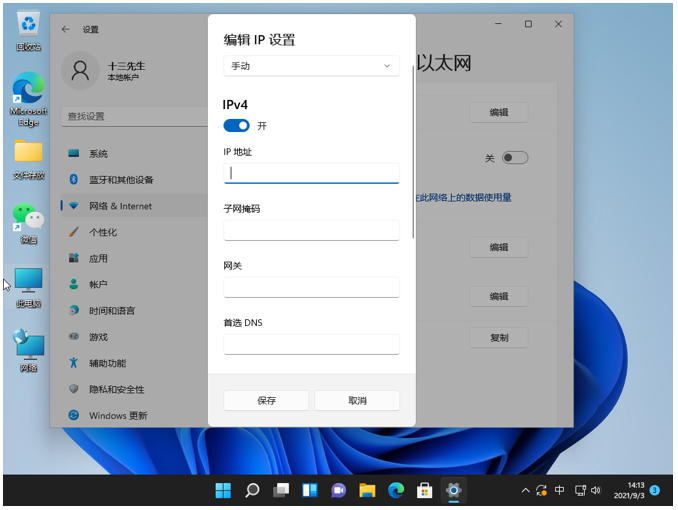Image resolution: width=678 pixels, height=510 pixels.
Task: Expand the system tray hidden icons chevron
Action: tap(526, 490)
